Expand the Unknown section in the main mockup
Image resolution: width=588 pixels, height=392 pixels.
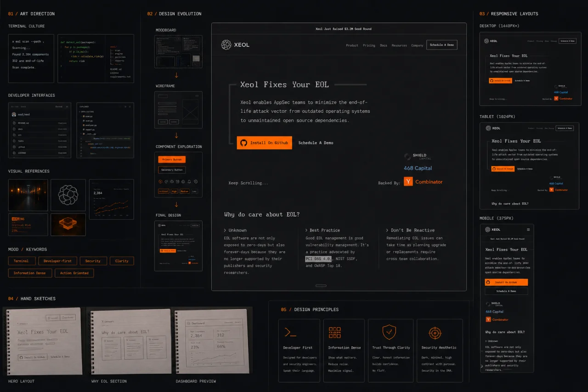click(x=235, y=230)
